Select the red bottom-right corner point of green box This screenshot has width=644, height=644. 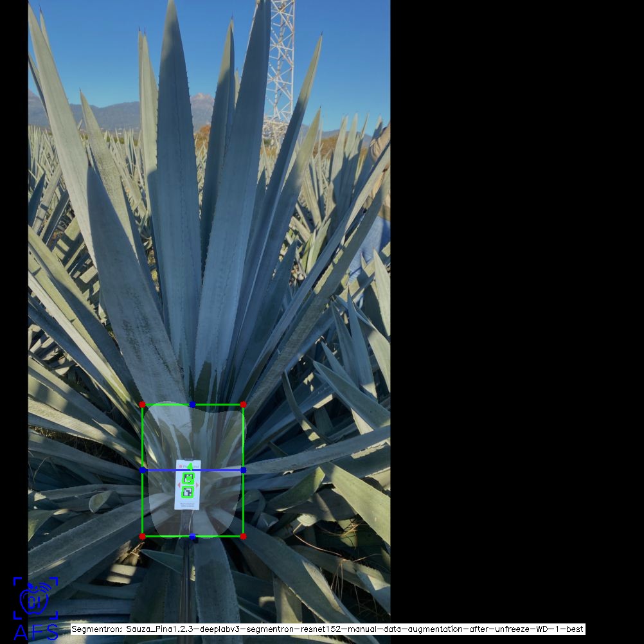[x=243, y=537]
